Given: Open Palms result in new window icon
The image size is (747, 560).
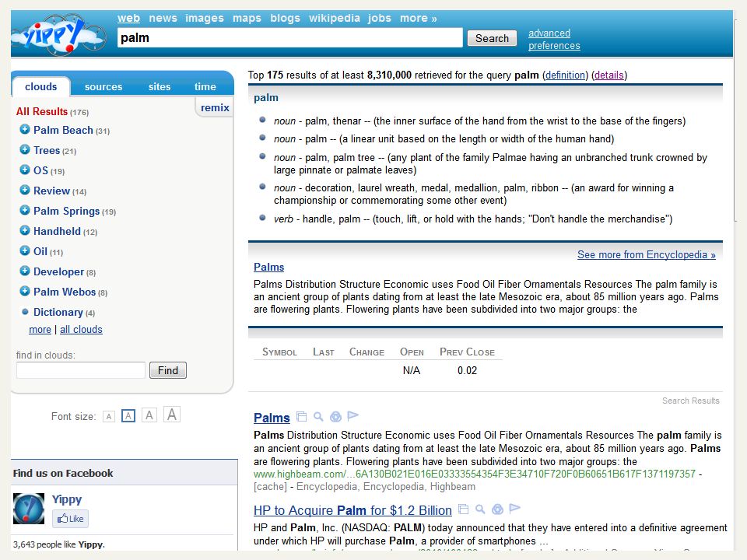Looking at the screenshot, I should [301, 417].
